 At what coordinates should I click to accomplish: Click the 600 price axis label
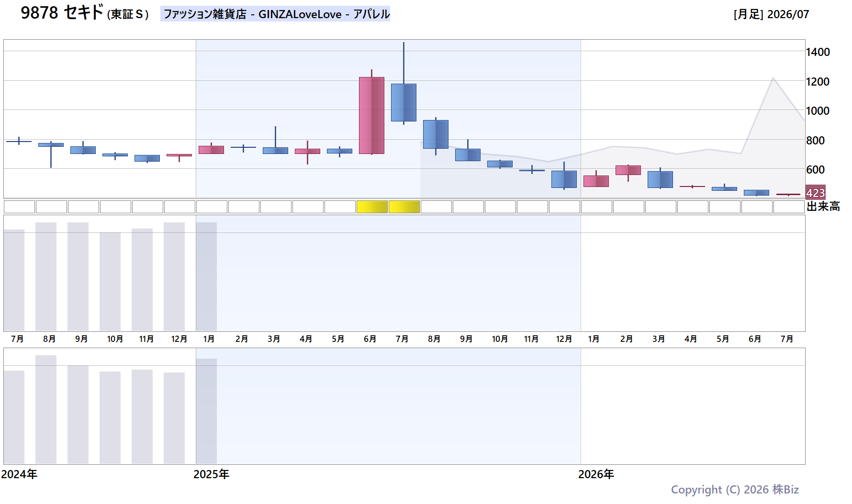(815, 170)
